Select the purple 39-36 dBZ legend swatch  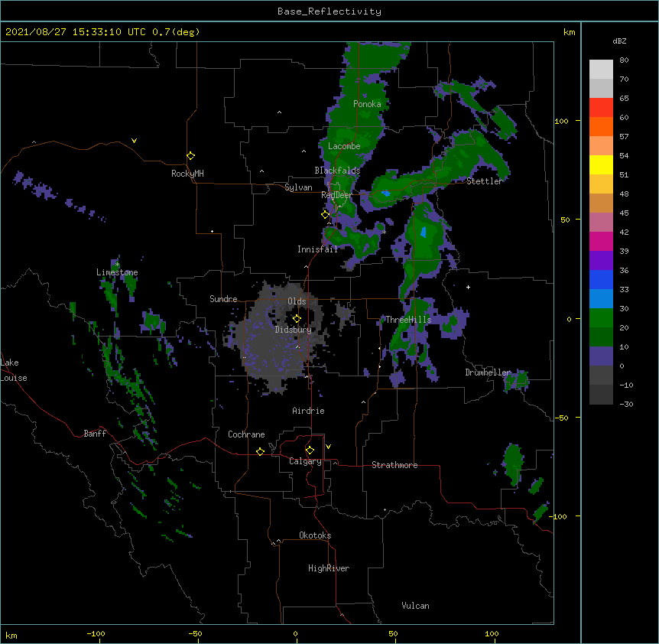[x=601, y=260]
